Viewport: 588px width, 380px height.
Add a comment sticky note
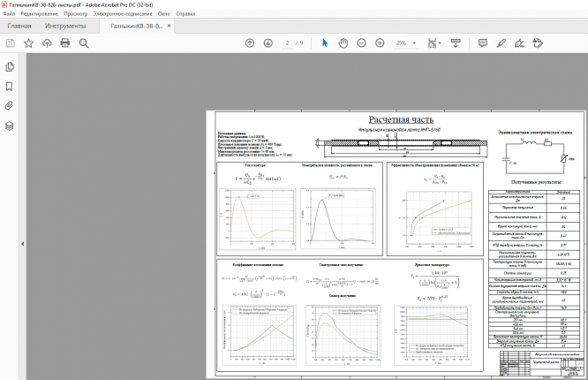point(483,43)
